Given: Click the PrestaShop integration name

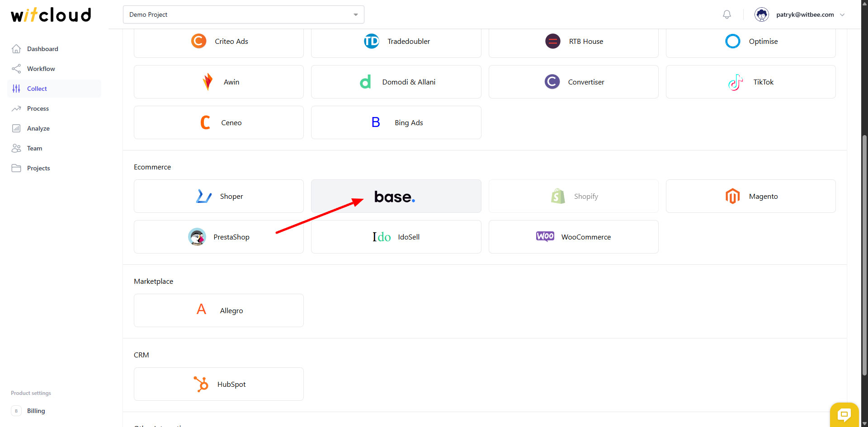Looking at the screenshot, I should 231,237.
